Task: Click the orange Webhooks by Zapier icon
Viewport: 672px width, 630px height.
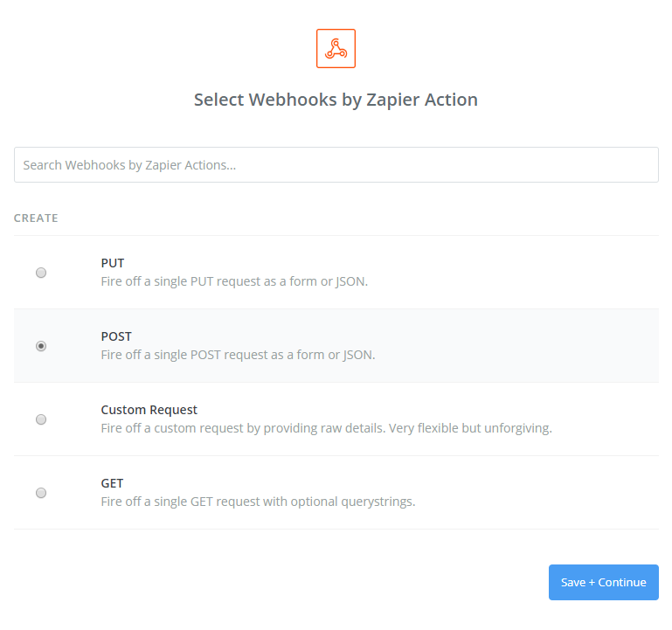Action: [336, 48]
